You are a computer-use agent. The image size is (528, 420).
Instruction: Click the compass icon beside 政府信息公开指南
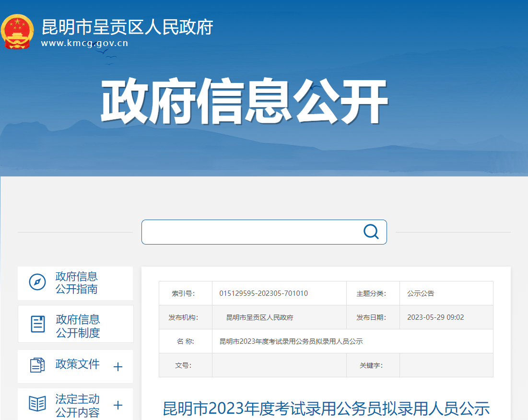37,282
